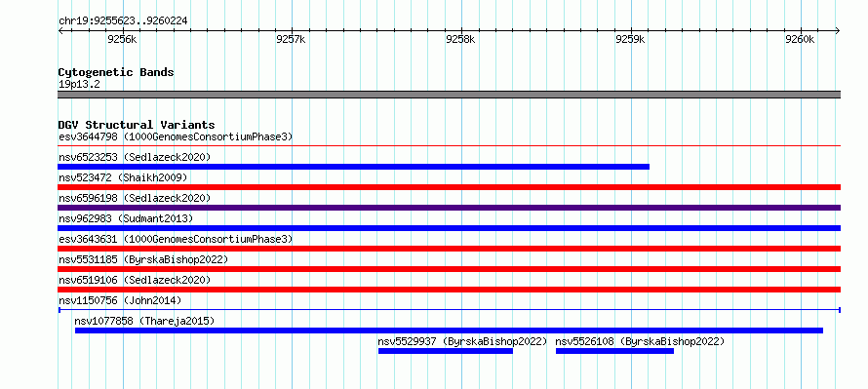Open the esv3643631 red variant bar
This screenshot has width=868, height=389.
pyautogui.click(x=449, y=249)
